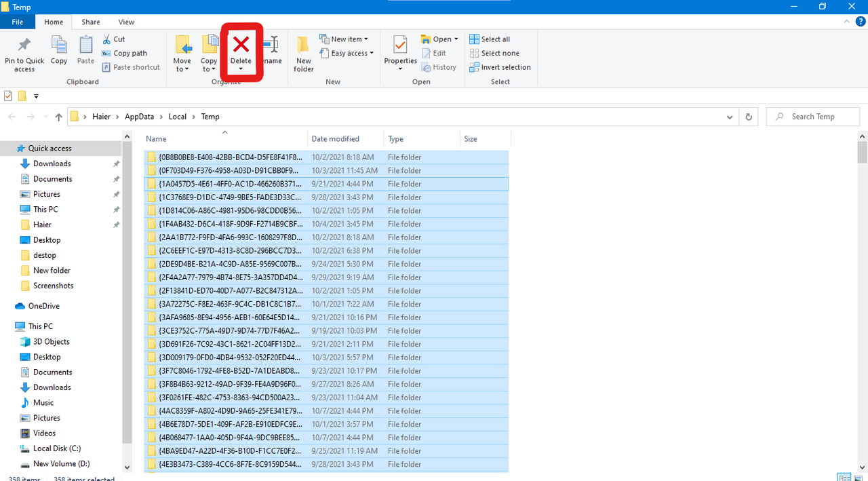Switch to the View ribbon tab

pos(126,22)
